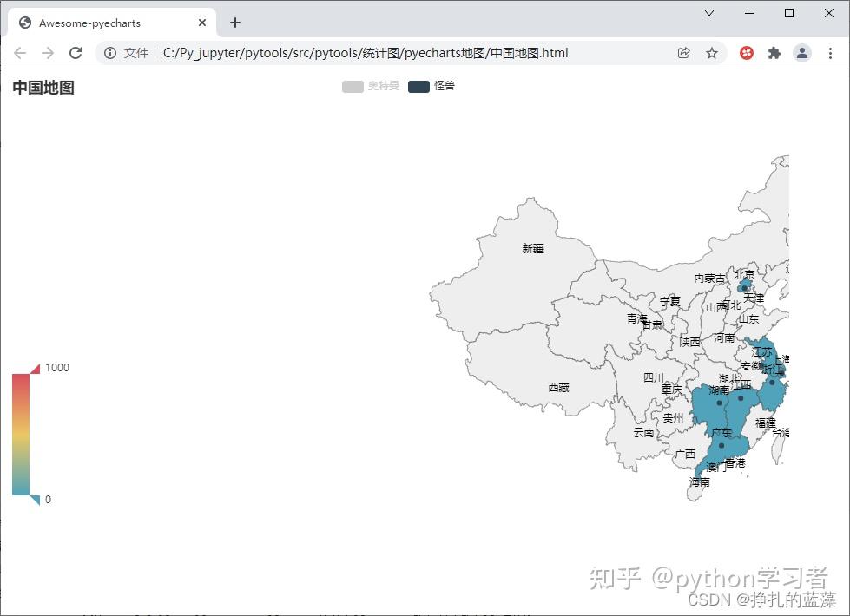Select 新疆 region on the China map
Viewport: 850px width, 616px height.
[x=532, y=247]
